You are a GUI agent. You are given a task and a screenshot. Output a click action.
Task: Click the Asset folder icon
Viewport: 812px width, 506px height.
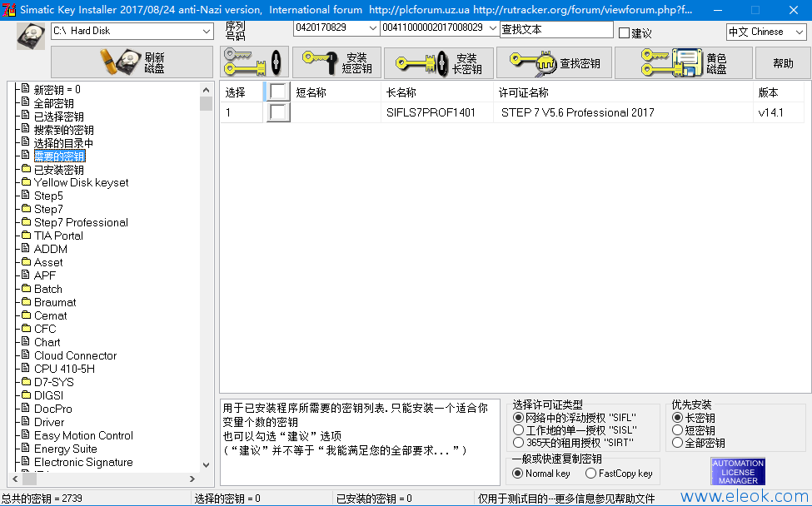pyautogui.click(x=26, y=261)
